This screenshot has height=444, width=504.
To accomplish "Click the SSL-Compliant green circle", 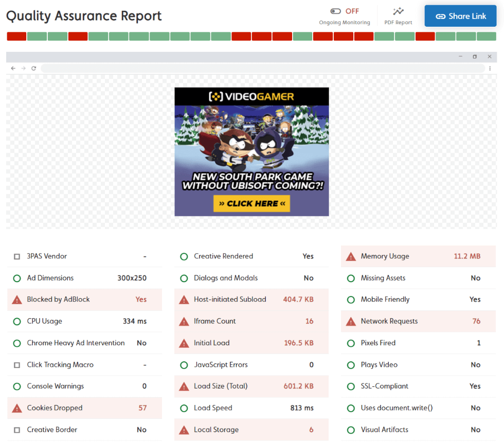I will pos(351,386).
